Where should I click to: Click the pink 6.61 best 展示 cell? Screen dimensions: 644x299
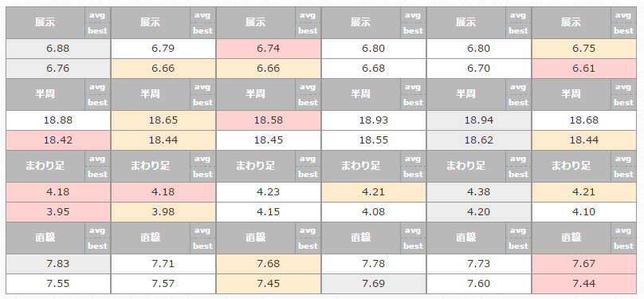[x=583, y=69]
